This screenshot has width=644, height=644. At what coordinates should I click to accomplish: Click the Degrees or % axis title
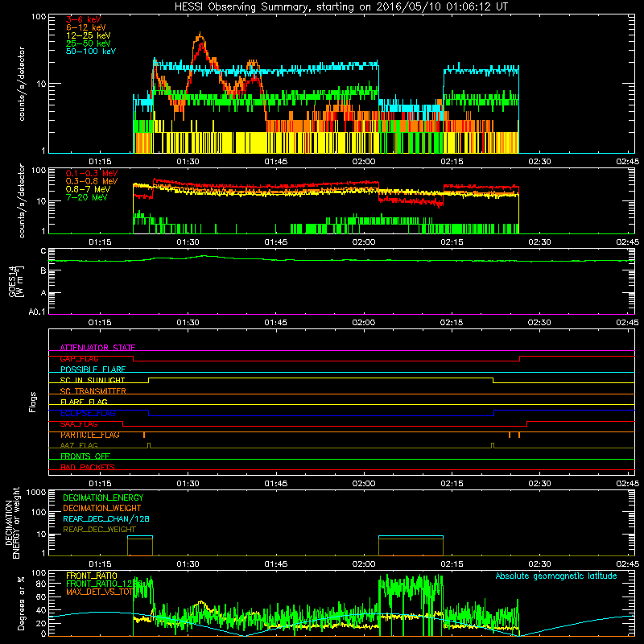coord(21,603)
